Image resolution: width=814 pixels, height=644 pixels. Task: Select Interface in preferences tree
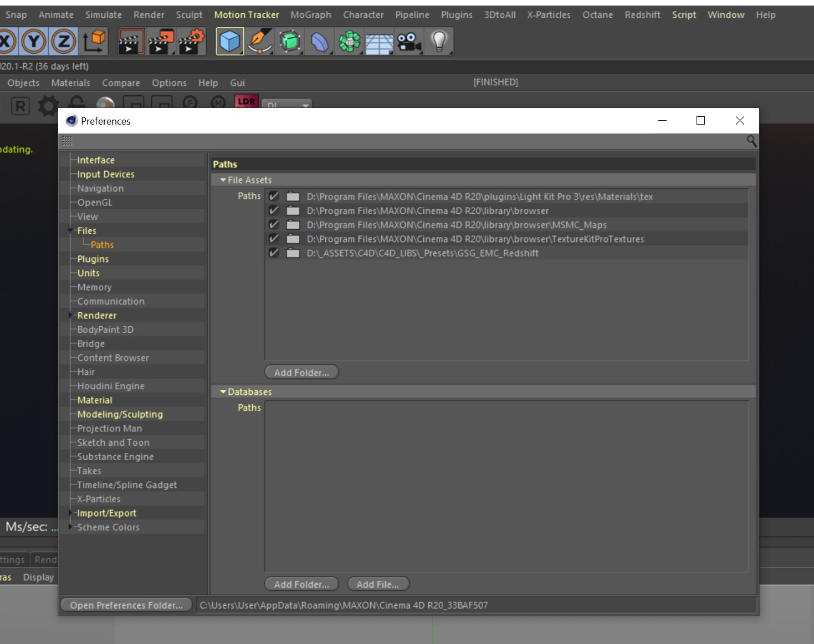pos(96,160)
